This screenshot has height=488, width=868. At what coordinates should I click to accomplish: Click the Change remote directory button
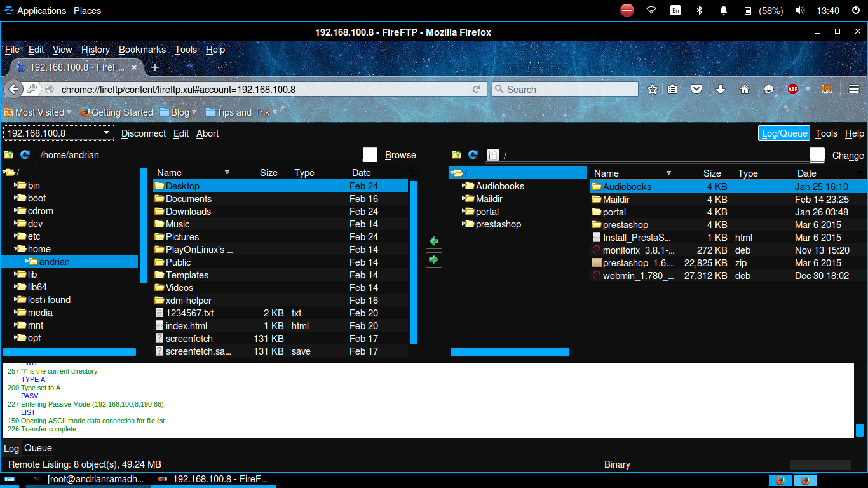[848, 156]
